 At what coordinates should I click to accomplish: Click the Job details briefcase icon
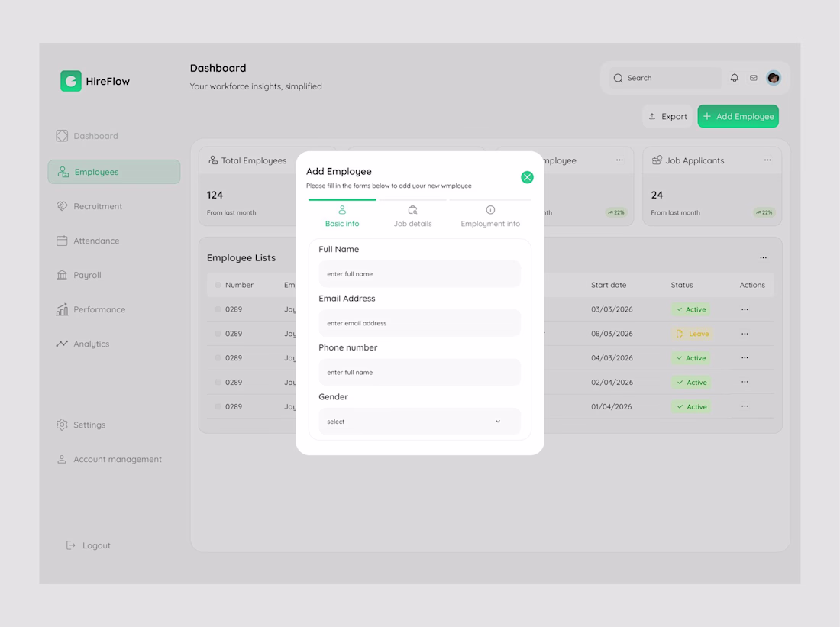412,210
